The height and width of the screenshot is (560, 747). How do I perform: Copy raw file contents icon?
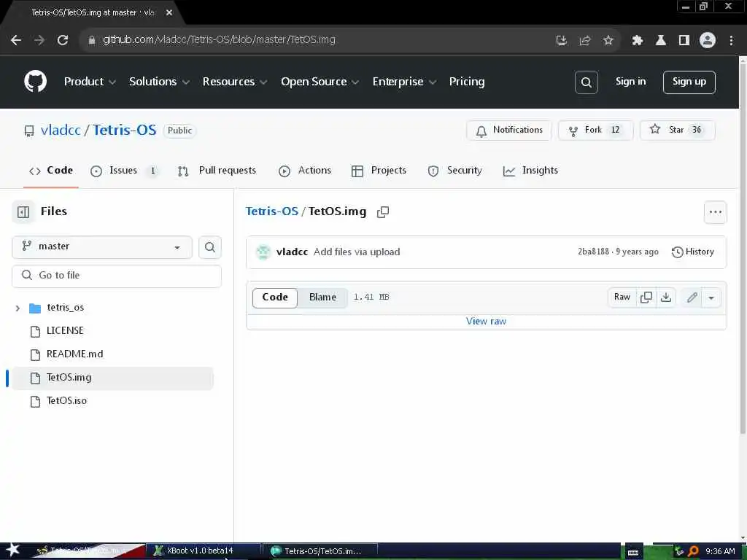pos(646,297)
